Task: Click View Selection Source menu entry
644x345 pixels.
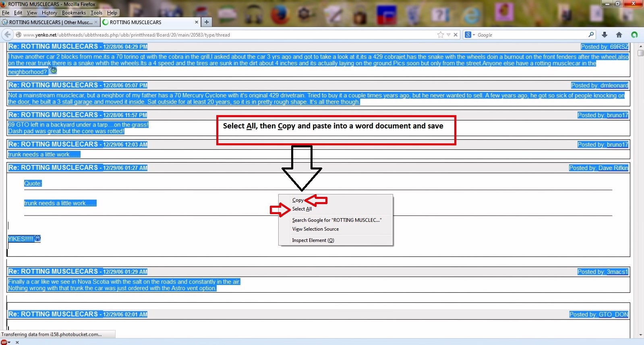Action: (x=315, y=229)
